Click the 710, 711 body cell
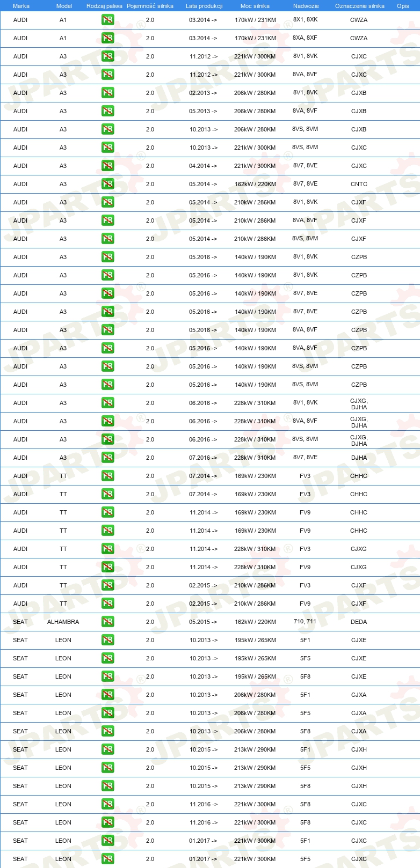The width and height of the screenshot is (420, 868). 305,622
